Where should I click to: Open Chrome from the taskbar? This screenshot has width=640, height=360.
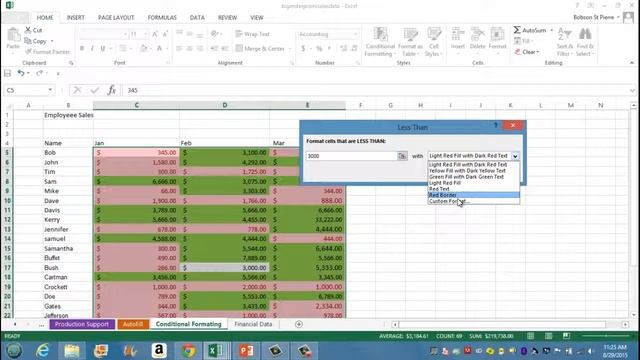188,351
